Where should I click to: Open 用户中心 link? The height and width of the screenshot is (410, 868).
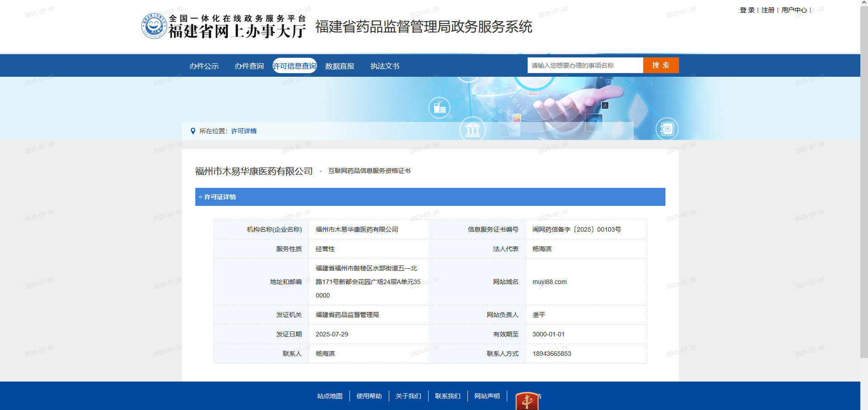(x=794, y=10)
